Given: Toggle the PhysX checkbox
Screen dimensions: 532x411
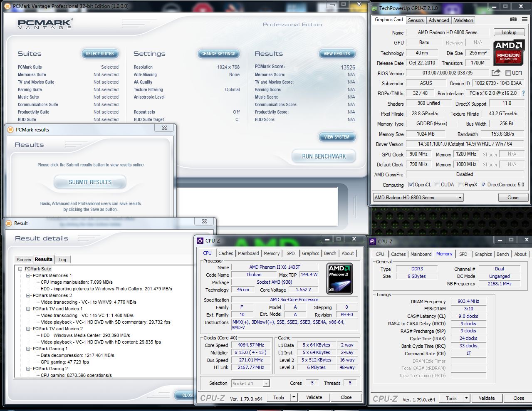Looking at the screenshot, I should [460, 185].
